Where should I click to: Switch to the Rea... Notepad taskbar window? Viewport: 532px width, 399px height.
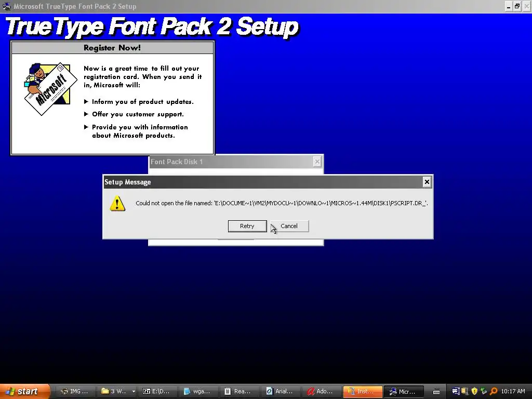(240, 391)
